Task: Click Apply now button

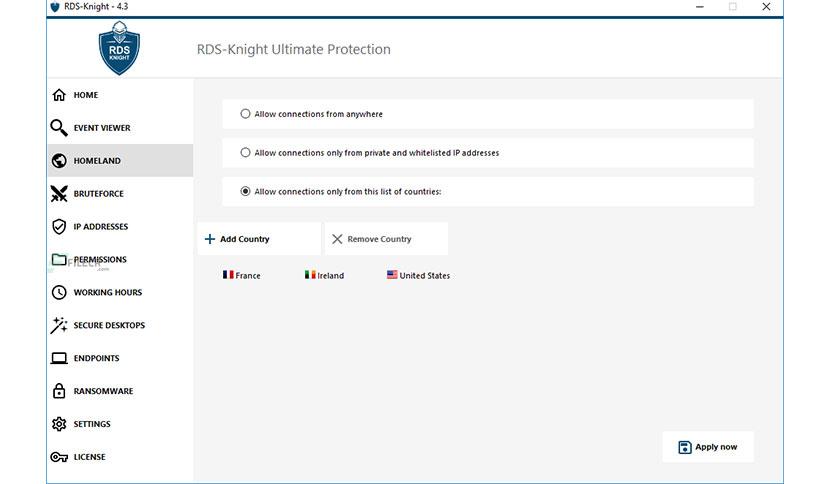Action: point(708,447)
